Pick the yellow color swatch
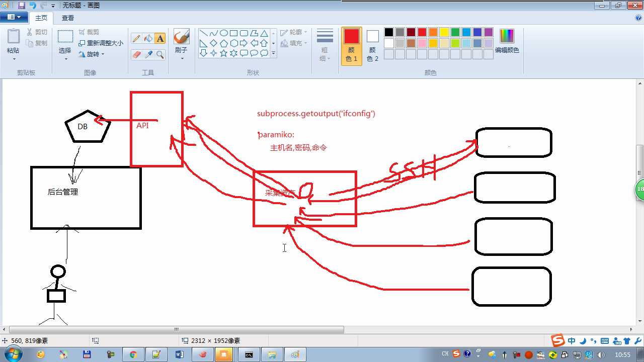The image size is (644, 362). [x=444, y=32]
